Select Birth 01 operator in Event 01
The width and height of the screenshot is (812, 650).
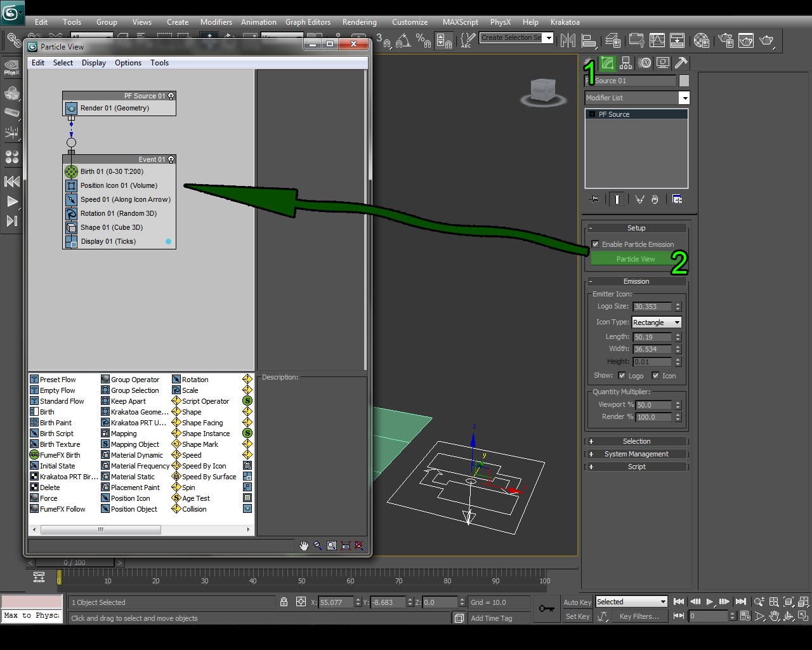119,171
